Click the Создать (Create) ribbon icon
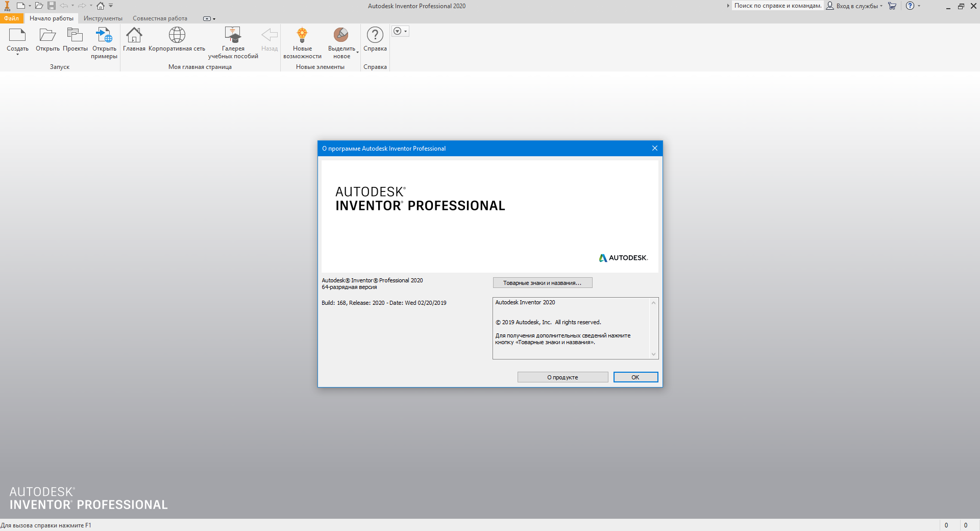This screenshot has width=980, height=531. [17, 36]
